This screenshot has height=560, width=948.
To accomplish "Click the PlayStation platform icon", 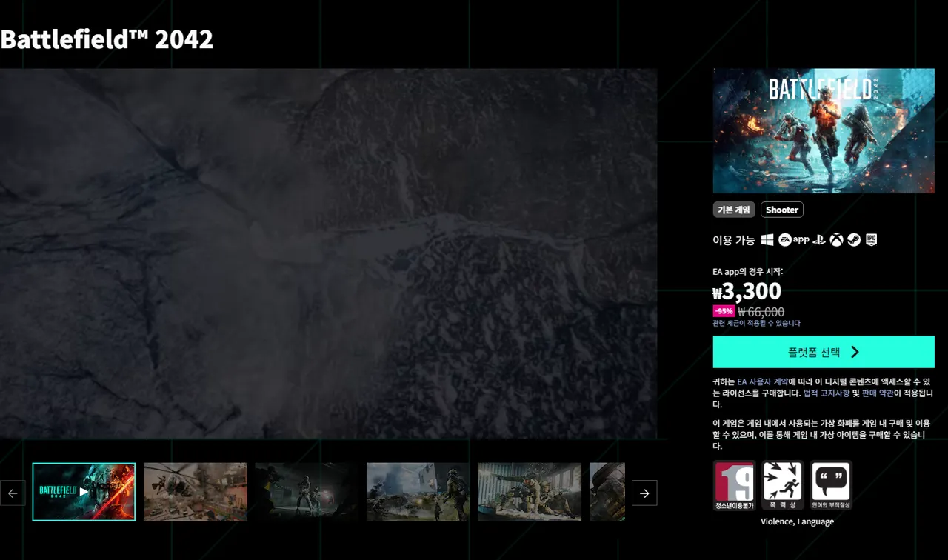I will [819, 240].
